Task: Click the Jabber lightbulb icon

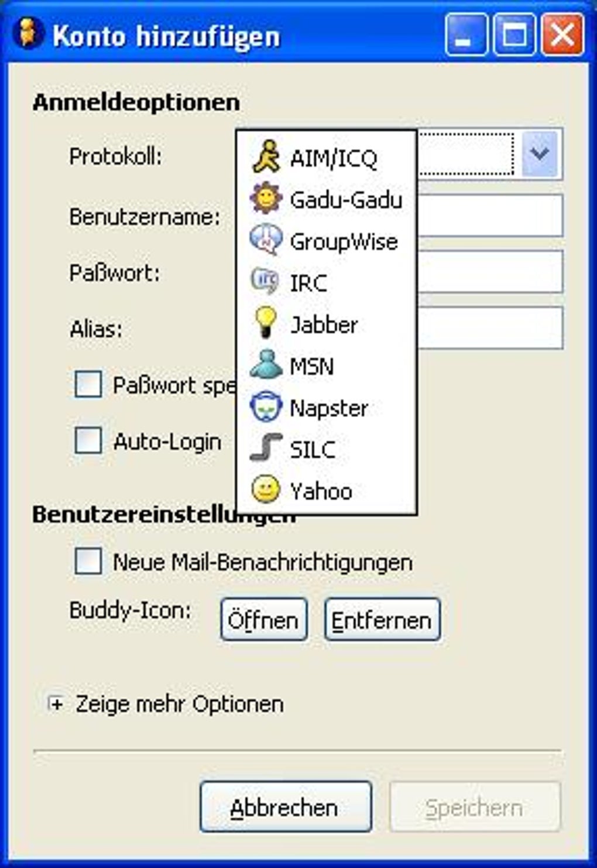Action: [266, 324]
